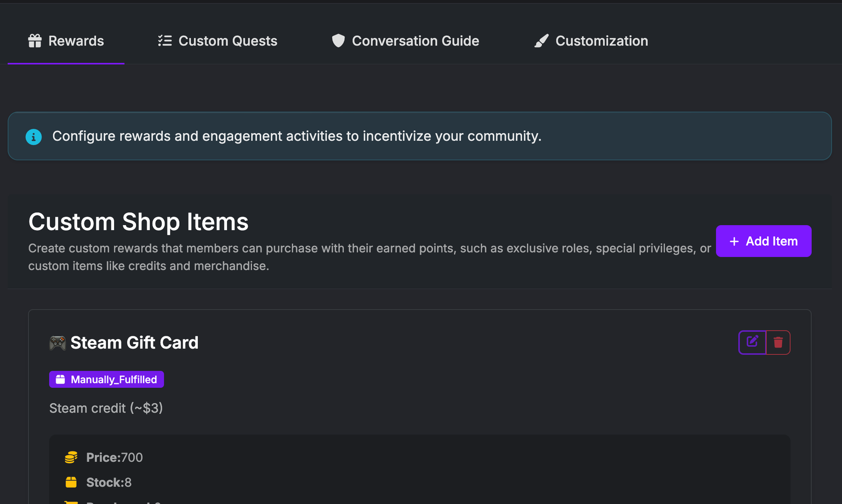Click the yellow box Stock icon
This screenshot has width=842, height=504.
(x=71, y=483)
